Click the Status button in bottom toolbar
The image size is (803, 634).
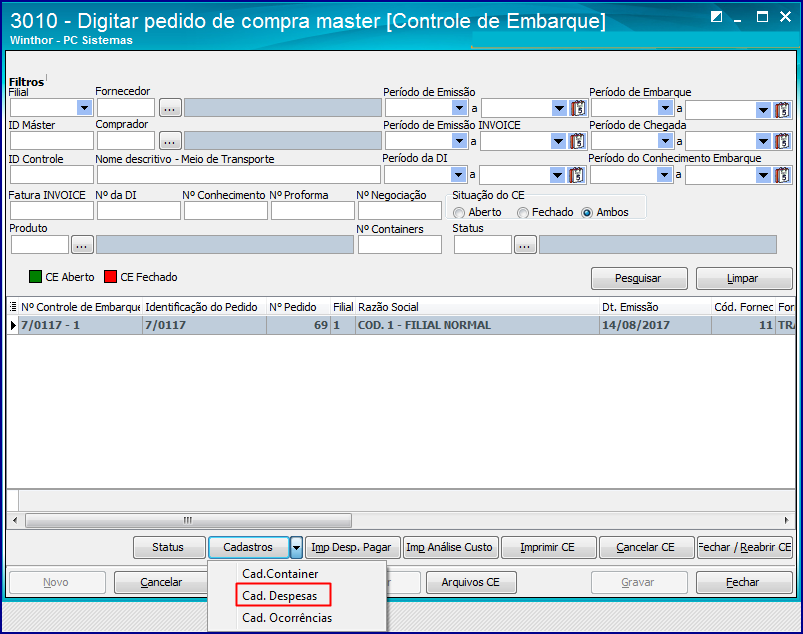pos(169,547)
